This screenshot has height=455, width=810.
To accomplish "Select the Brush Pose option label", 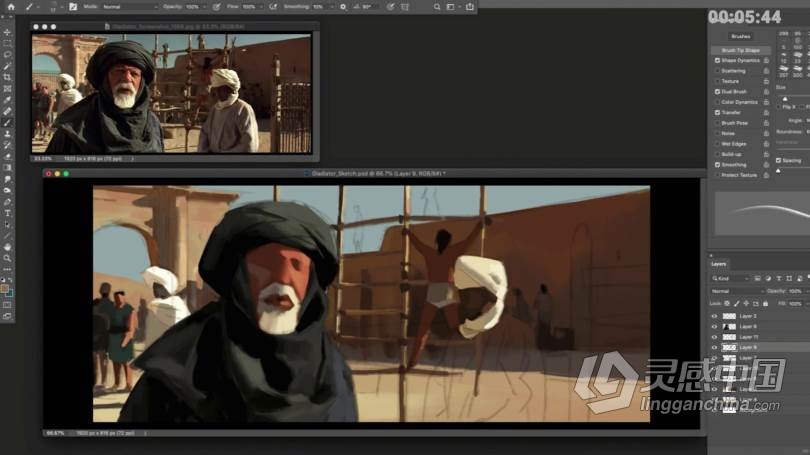I will [735, 123].
